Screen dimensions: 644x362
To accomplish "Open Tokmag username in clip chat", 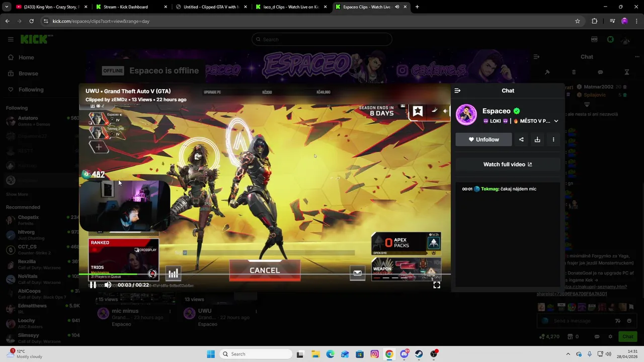I will click(490, 189).
